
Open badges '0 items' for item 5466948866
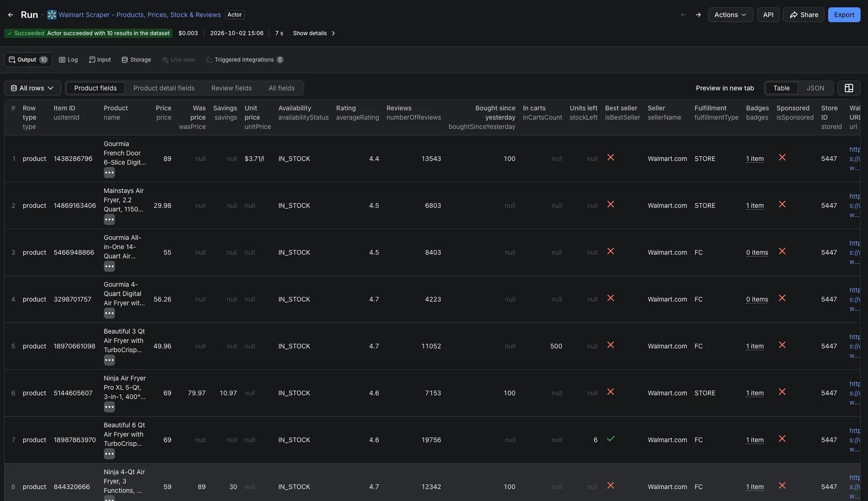click(x=757, y=252)
